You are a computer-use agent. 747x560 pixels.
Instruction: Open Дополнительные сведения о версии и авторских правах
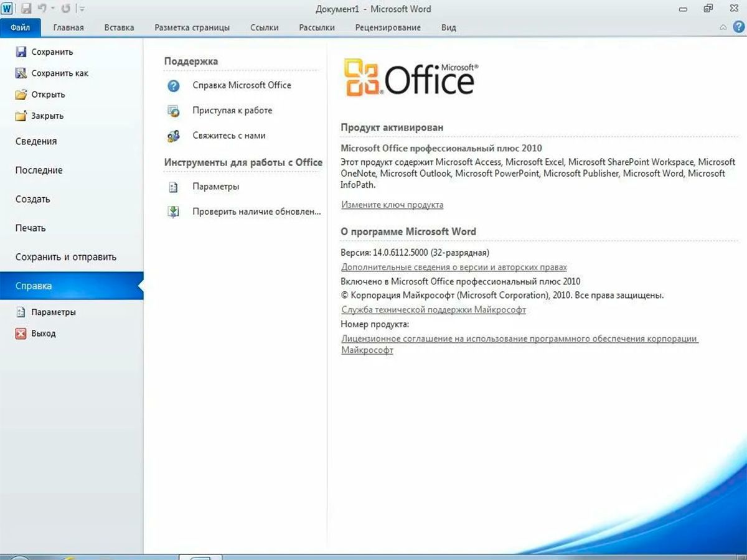pyautogui.click(x=454, y=267)
